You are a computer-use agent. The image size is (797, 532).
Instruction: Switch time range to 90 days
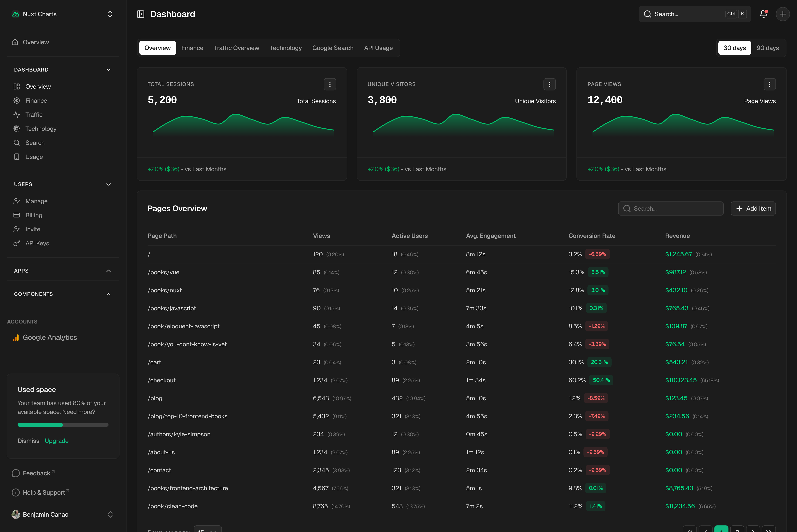[768, 48]
